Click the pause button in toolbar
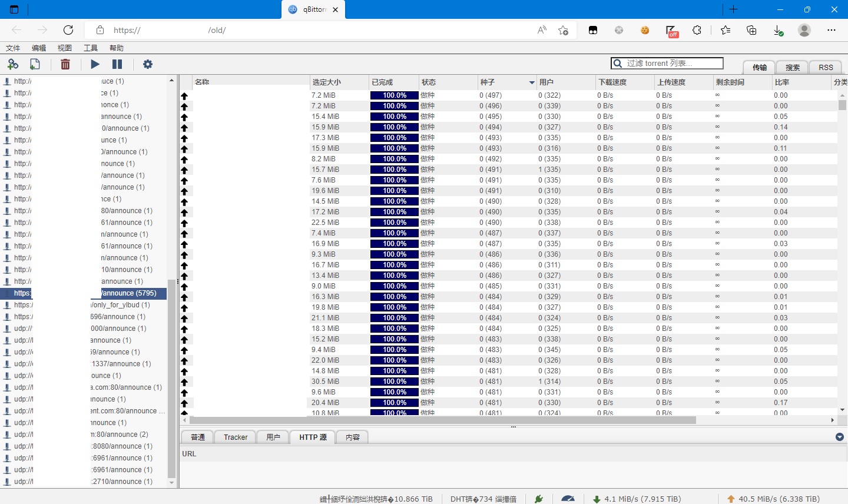This screenshot has height=504, width=848. 117,64
